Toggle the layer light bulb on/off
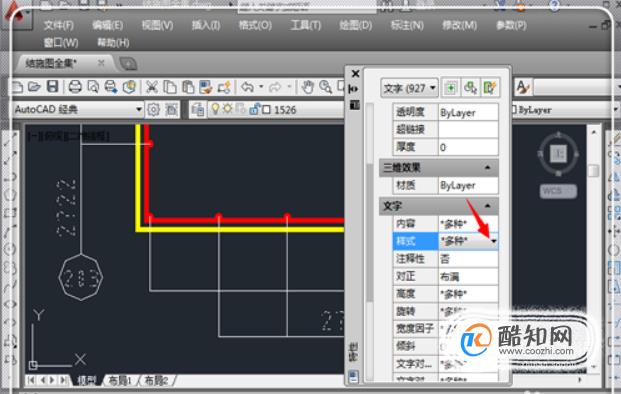 click(x=215, y=109)
